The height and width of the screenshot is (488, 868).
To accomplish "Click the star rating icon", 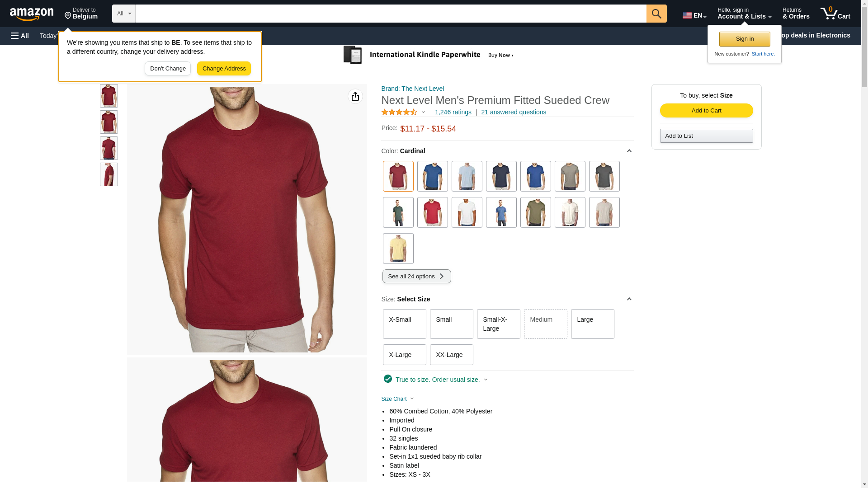I will (399, 112).
